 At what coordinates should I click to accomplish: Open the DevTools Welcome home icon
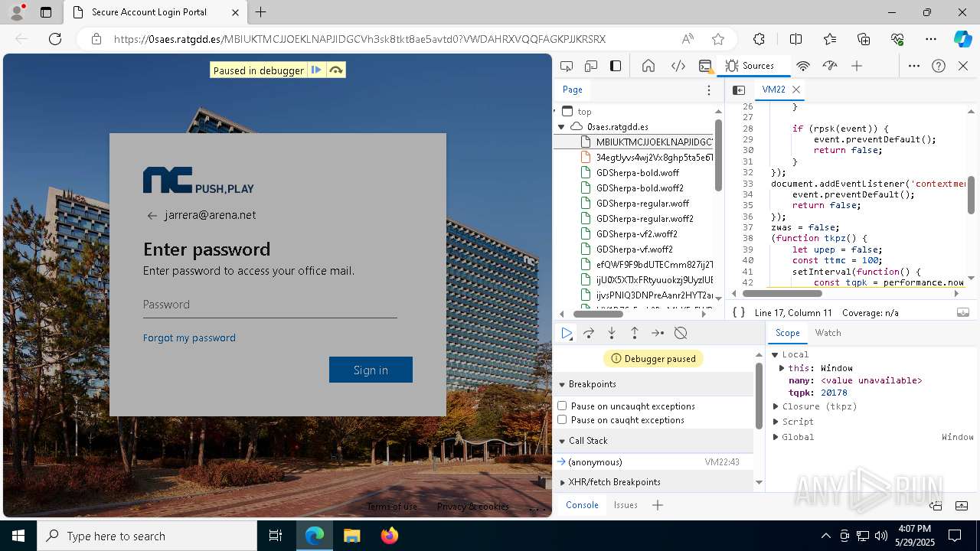[x=648, y=66]
